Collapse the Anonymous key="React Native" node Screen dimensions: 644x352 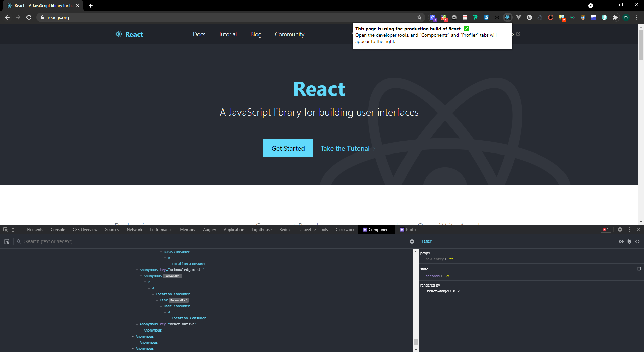(x=137, y=324)
